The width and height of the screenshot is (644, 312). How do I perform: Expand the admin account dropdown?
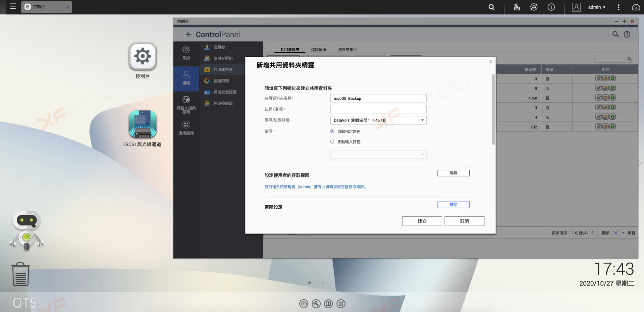tap(597, 7)
